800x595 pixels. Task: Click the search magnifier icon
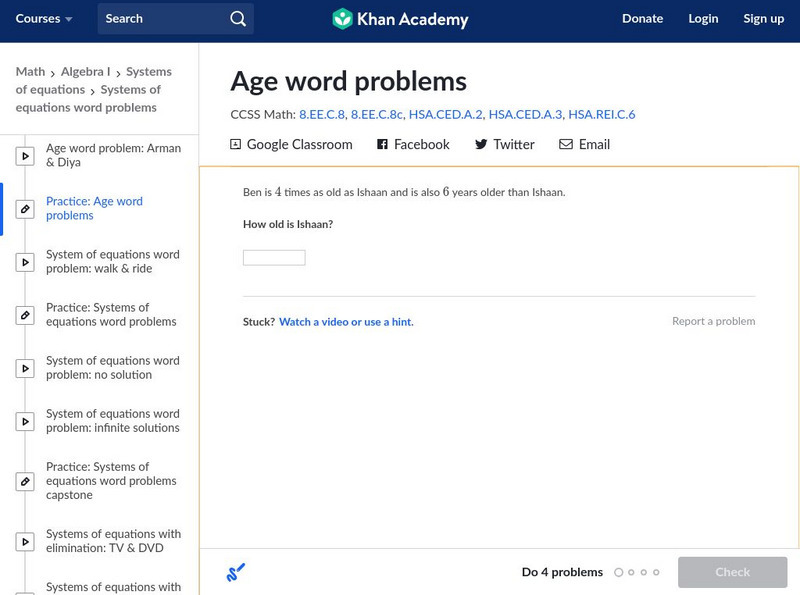click(x=237, y=19)
